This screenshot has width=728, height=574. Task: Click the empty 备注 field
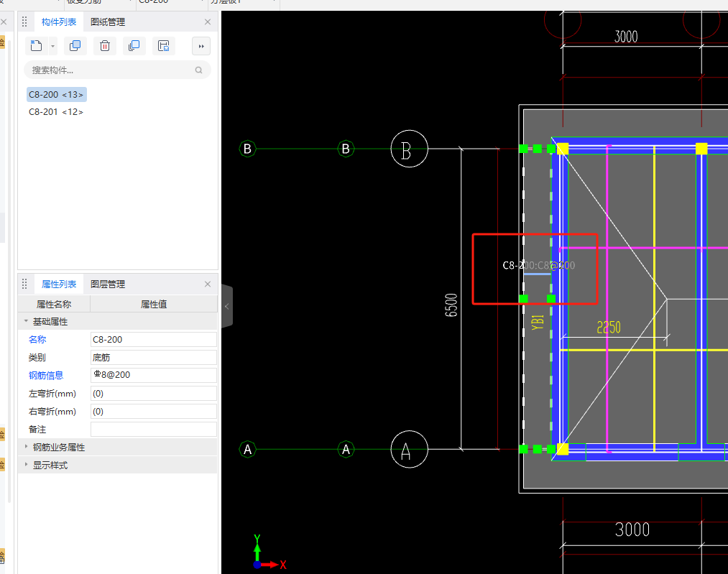pyautogui.click(x=154, y=429)
